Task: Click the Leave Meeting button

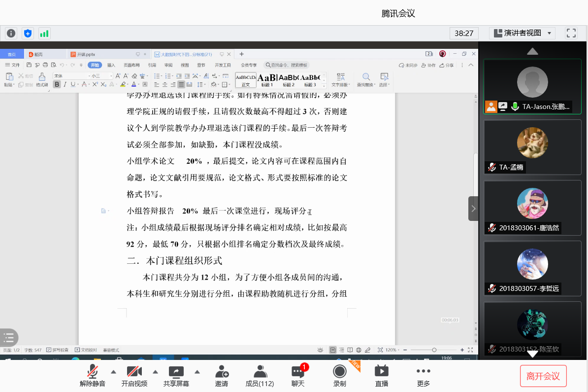Action: pos(543,376)
